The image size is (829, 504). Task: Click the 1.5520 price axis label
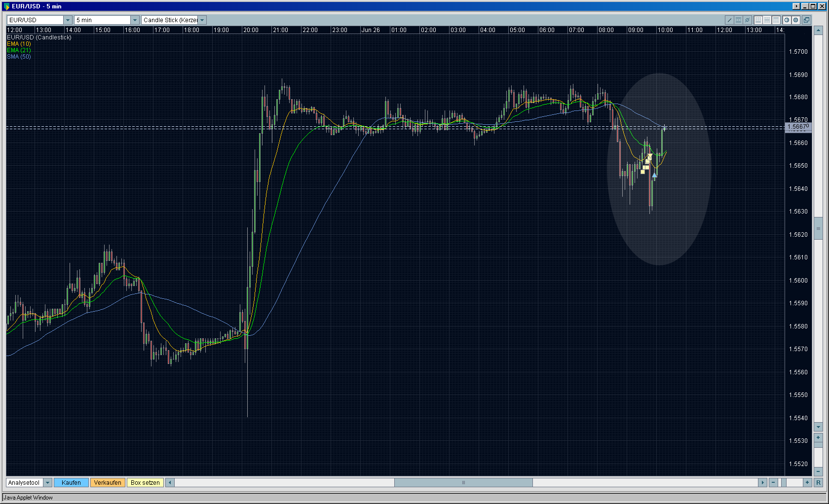click(798, 464)
